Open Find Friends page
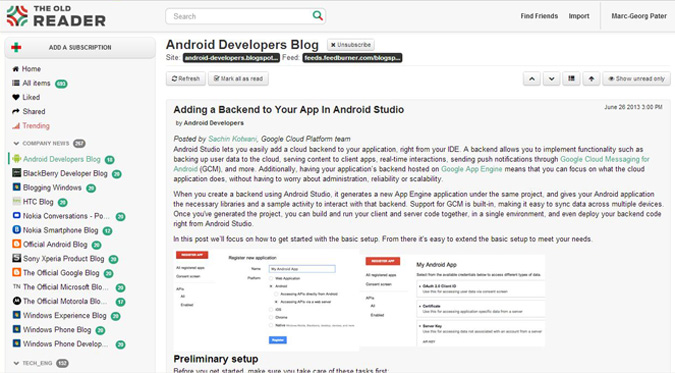 pos(539,16)
